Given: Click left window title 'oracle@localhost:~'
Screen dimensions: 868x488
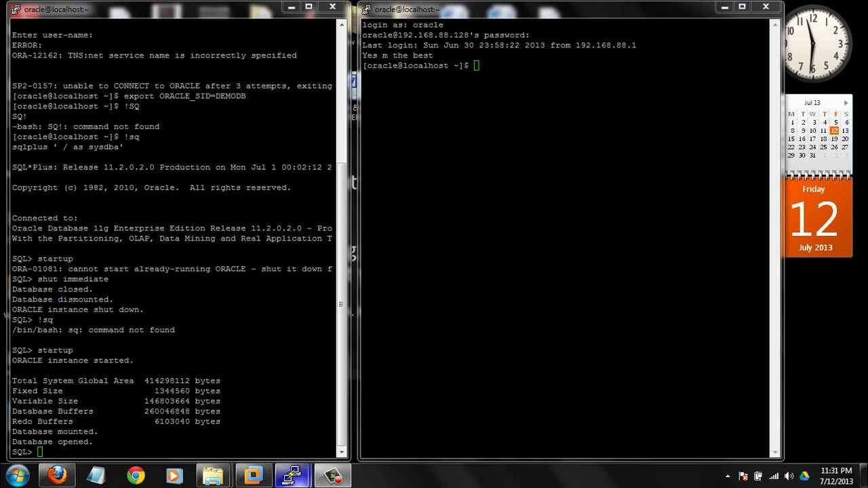Looking at the screenshot, I should [57, 9].
